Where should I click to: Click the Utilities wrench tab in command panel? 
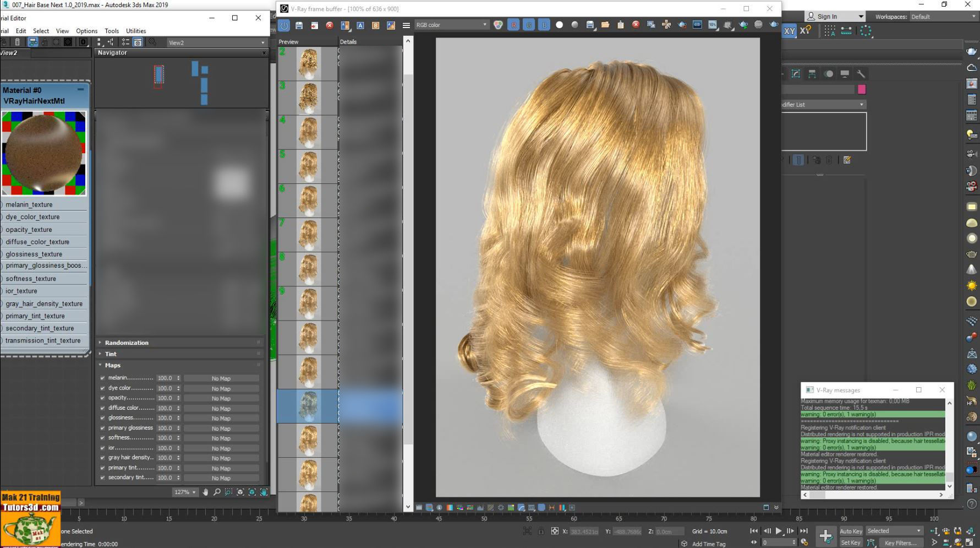pos(861,74)
